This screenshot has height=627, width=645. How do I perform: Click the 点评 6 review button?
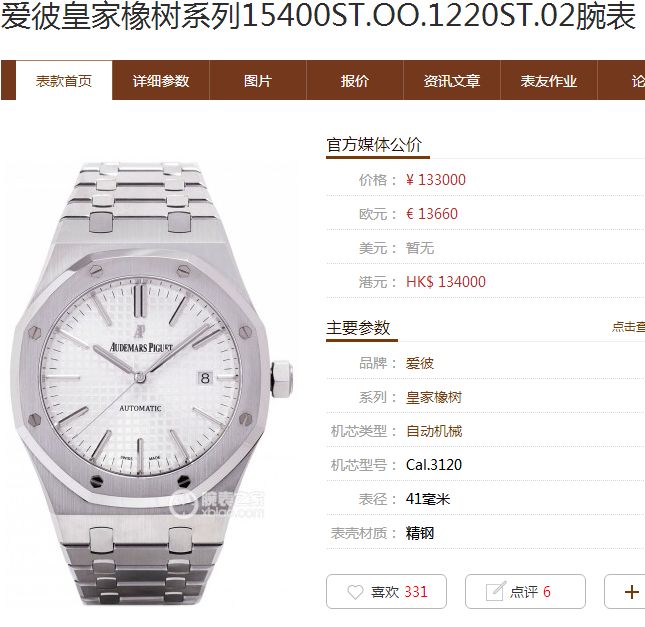(525, 592)
